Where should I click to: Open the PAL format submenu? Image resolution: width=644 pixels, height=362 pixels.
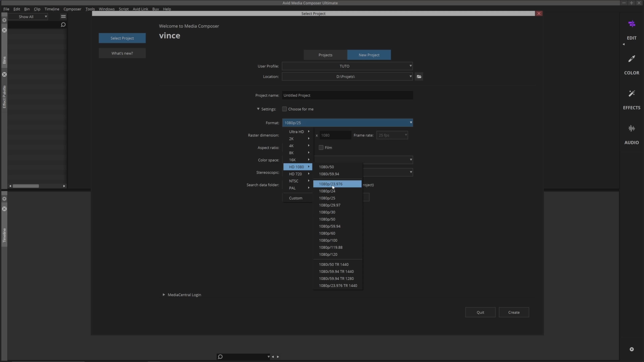click(298, 188)
